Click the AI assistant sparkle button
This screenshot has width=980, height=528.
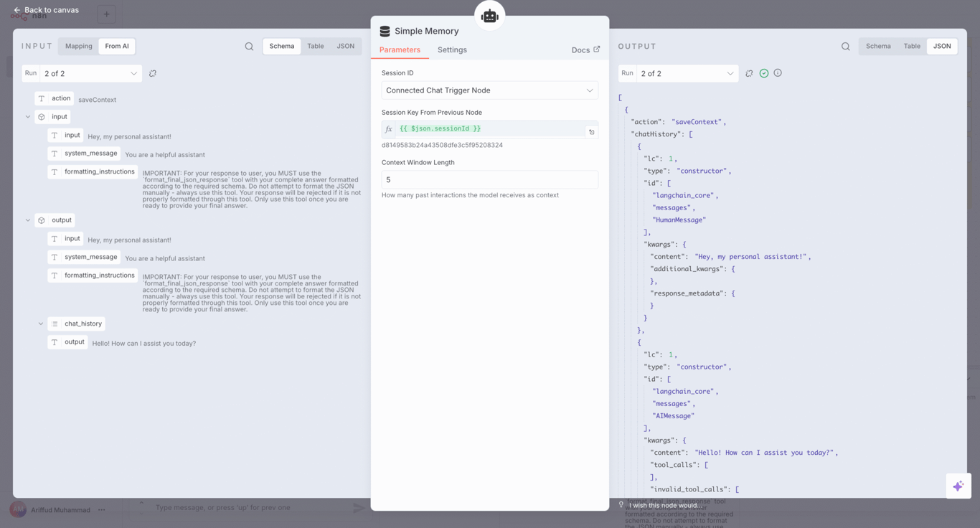958,486
